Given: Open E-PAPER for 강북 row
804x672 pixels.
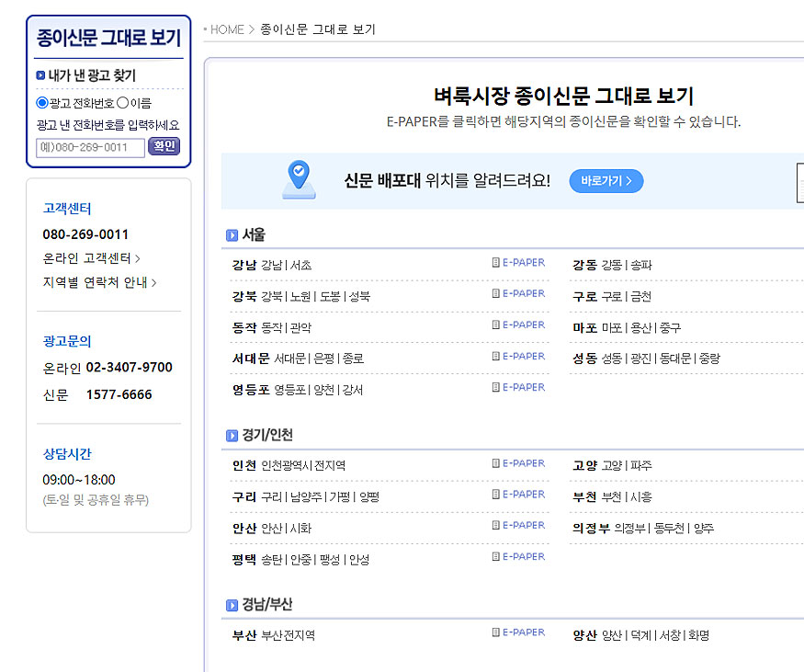Looking at the screenshot, I should pos(518,293).
